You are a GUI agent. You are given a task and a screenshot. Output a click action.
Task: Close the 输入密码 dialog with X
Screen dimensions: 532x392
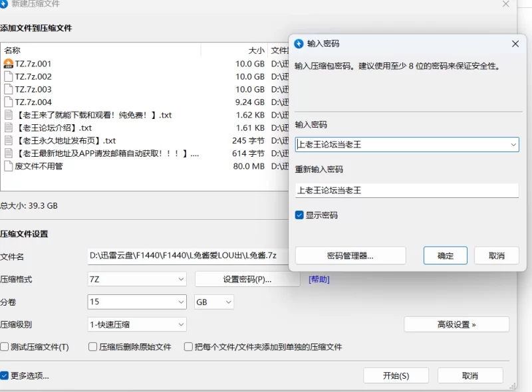[515, 44]
